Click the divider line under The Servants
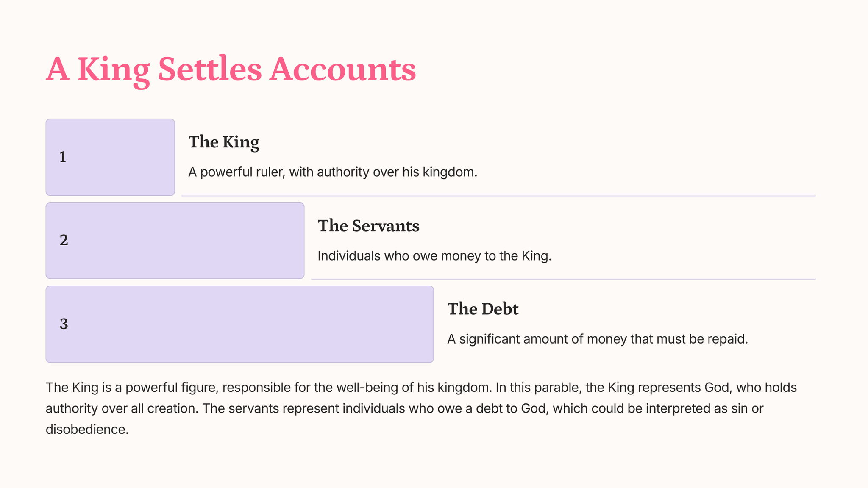Viewport: 868px width, 488px height. [563, 279]
